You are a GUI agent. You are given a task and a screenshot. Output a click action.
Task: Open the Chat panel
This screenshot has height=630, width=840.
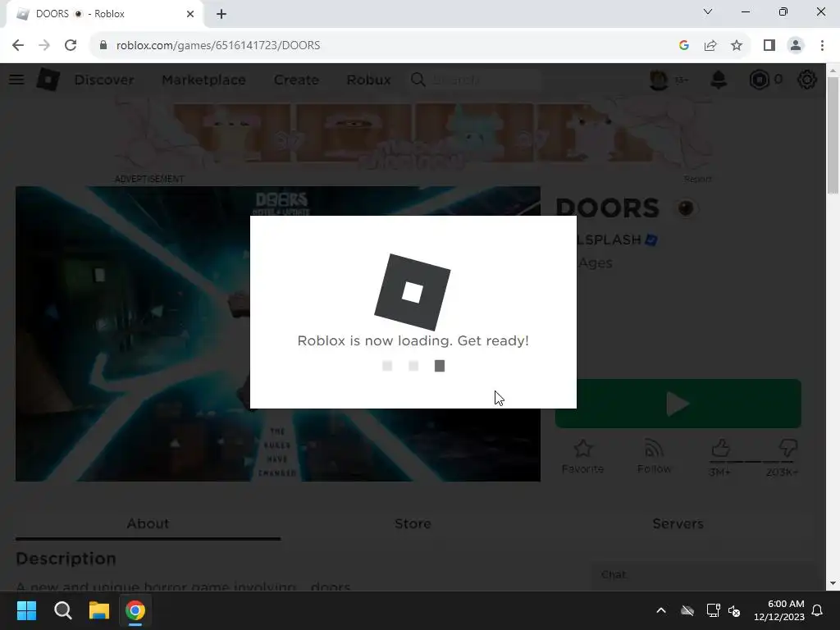[703, 575]
